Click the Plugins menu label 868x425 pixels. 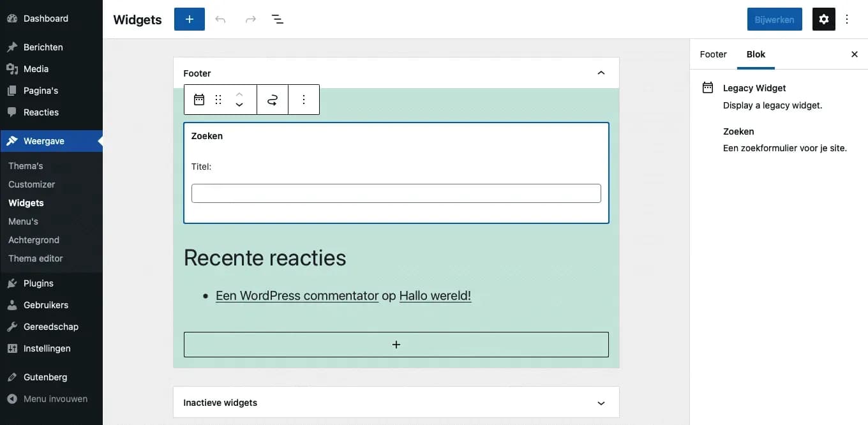(x=39, y=283)
